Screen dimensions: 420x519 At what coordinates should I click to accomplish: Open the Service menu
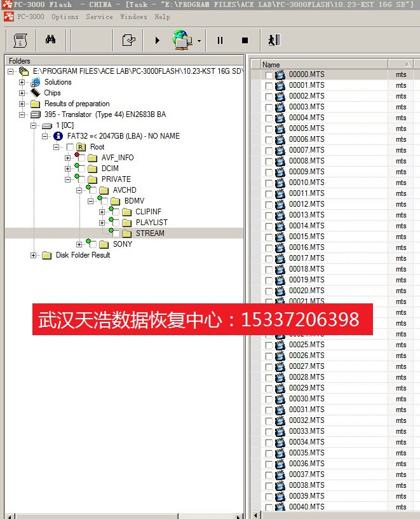tap(99, 17)
